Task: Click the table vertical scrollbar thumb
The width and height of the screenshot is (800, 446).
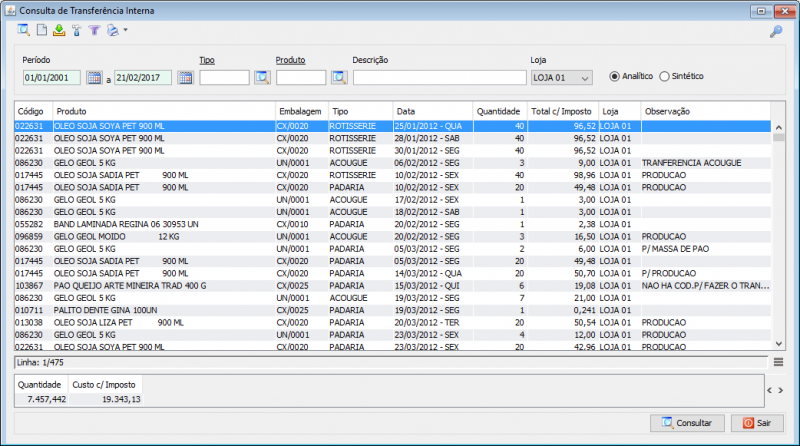Action: coord(779,137)
